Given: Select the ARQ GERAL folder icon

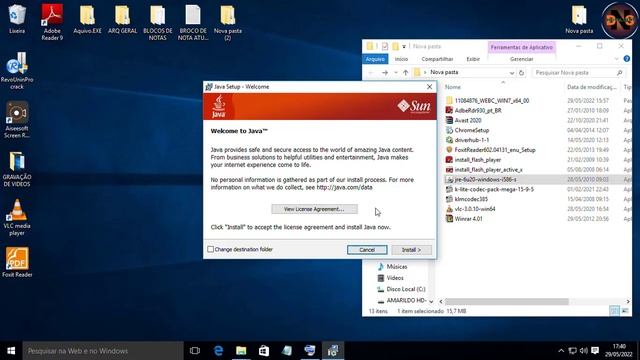Looking at the screenshot, I should (x=122, y=19).
